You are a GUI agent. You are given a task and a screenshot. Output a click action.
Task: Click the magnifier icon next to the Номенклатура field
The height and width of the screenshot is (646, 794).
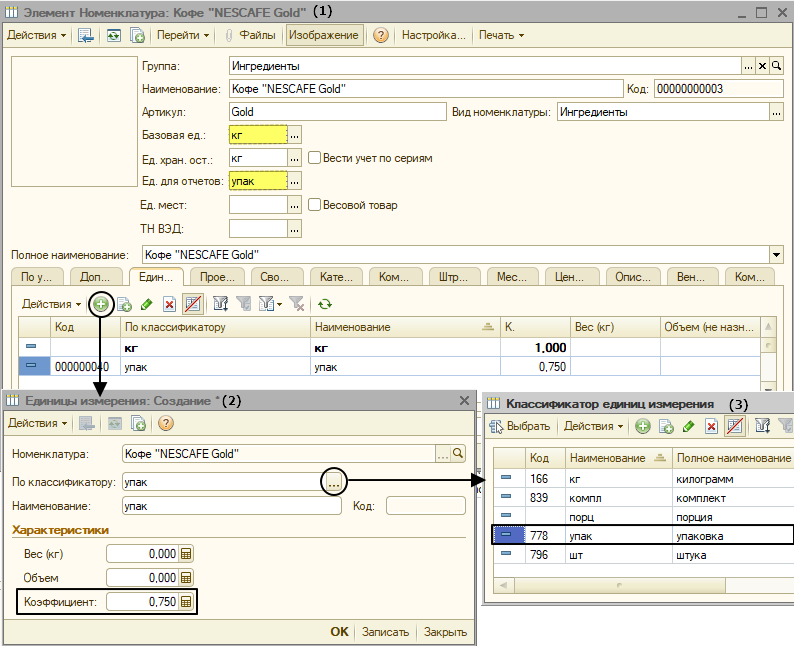point(458,454)
